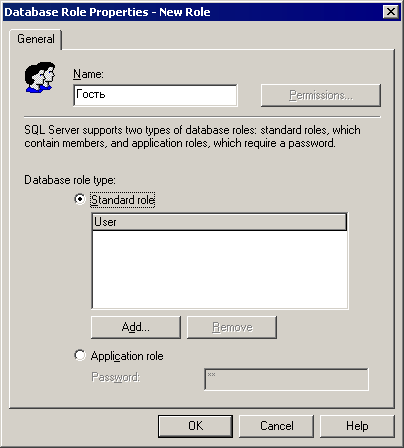Cancel the new role dialog
404x448 pixels.
click(x=276, y=426)
